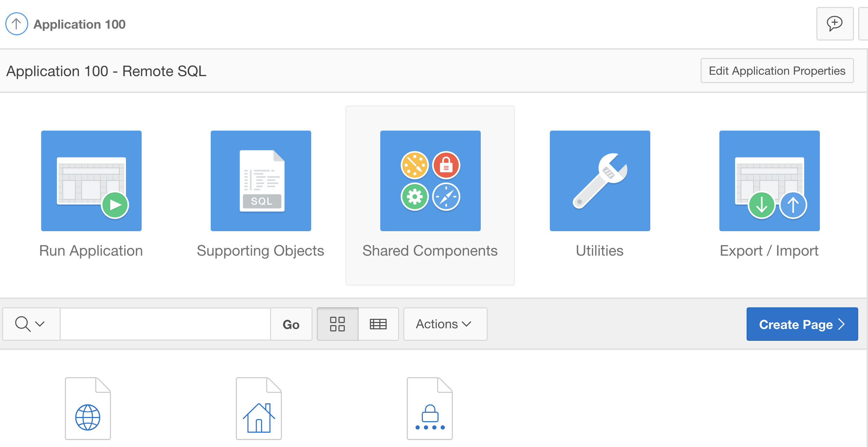Image resolution: width=868 pixels, height=447 pixels.
Task: Open the globe page icon
Action: pos(88,409)
